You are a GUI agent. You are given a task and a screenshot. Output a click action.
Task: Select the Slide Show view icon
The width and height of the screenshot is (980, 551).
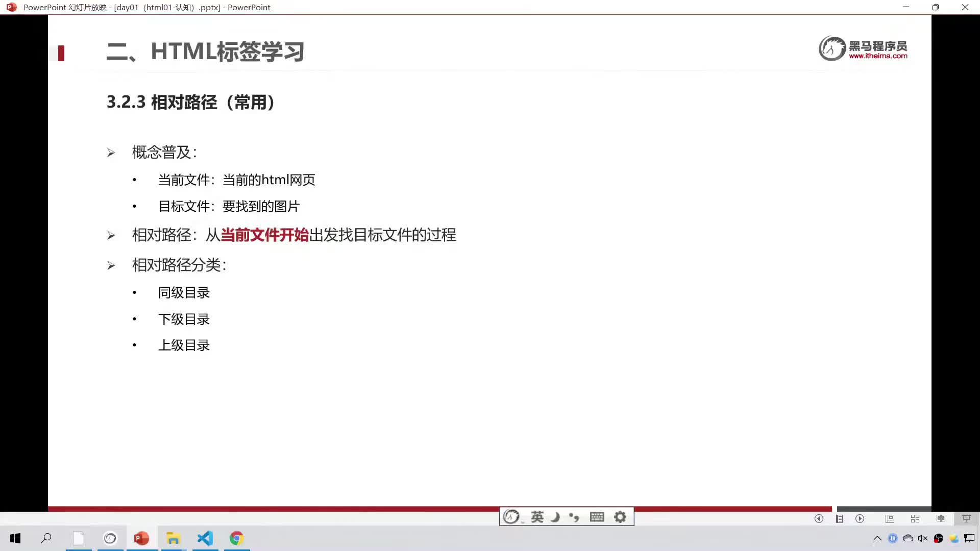(966, 518)
